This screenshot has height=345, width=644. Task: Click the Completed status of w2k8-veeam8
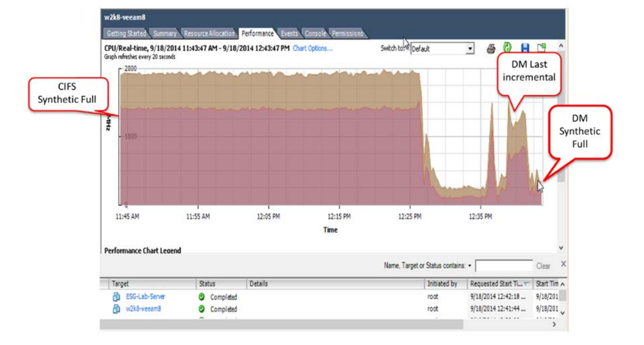tap(224, 309)
